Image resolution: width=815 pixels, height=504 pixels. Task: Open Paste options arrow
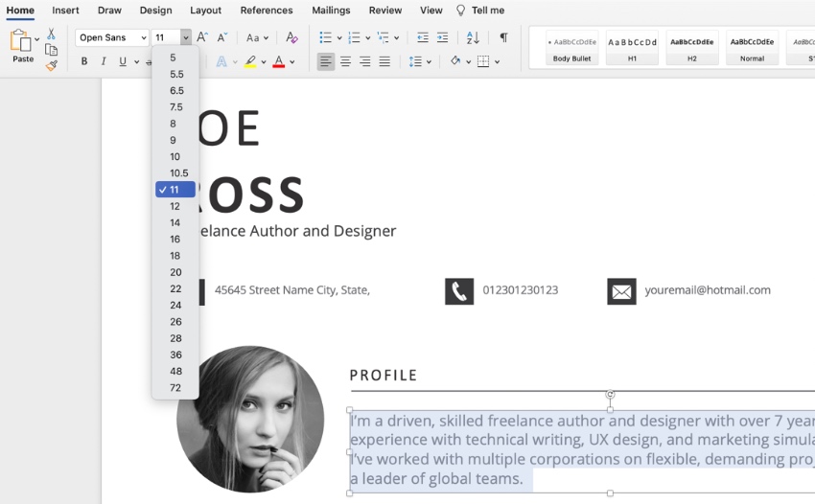36,39
